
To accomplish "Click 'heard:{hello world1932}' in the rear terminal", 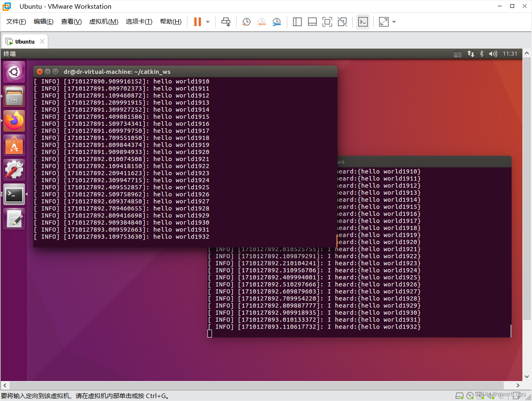I will click(x=378, y=327).
